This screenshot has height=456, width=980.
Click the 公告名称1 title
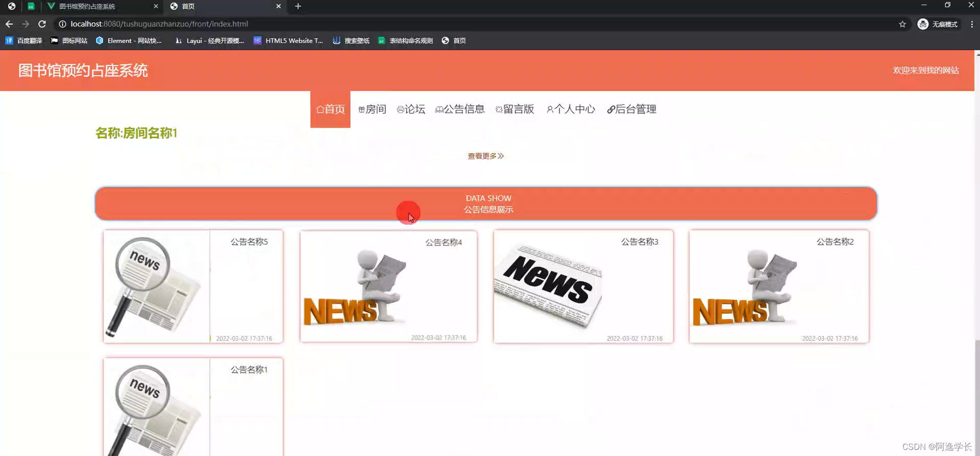point(249,369)
